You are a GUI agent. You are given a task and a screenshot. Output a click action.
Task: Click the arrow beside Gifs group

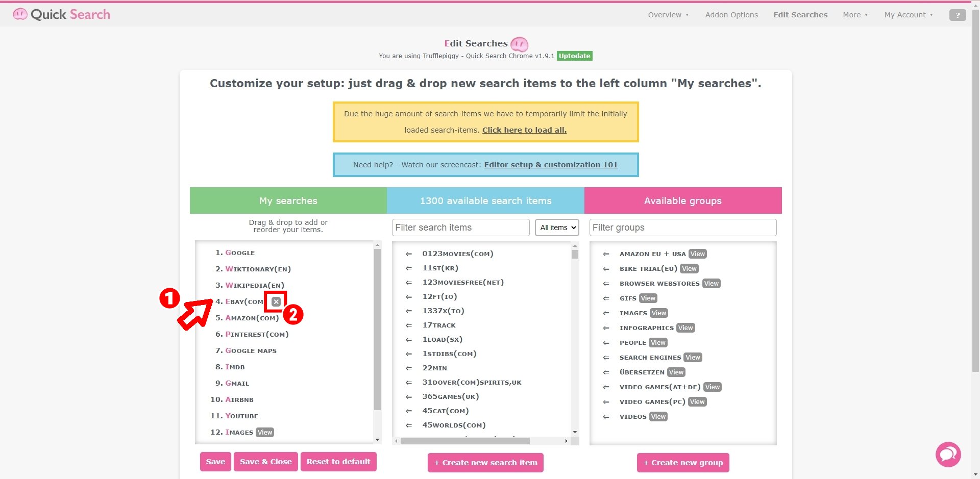click(606, 298)
